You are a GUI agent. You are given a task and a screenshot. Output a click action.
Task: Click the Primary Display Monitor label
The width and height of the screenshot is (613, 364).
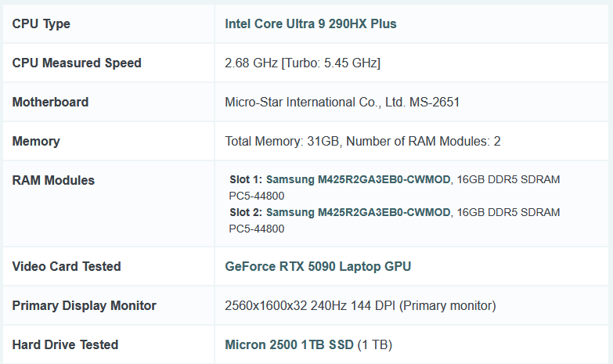pyautogui.click(x=85, y=305)
